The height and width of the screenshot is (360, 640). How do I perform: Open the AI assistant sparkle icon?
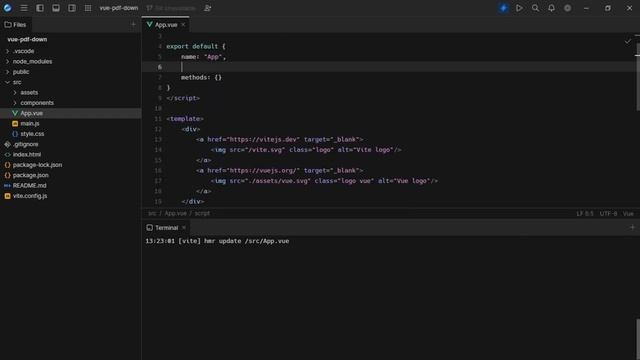503,8
